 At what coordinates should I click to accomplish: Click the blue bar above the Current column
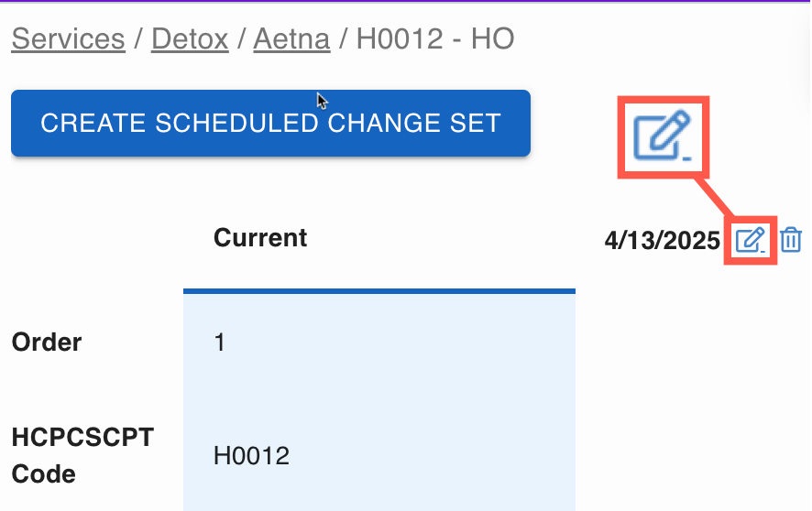(379, 291)
